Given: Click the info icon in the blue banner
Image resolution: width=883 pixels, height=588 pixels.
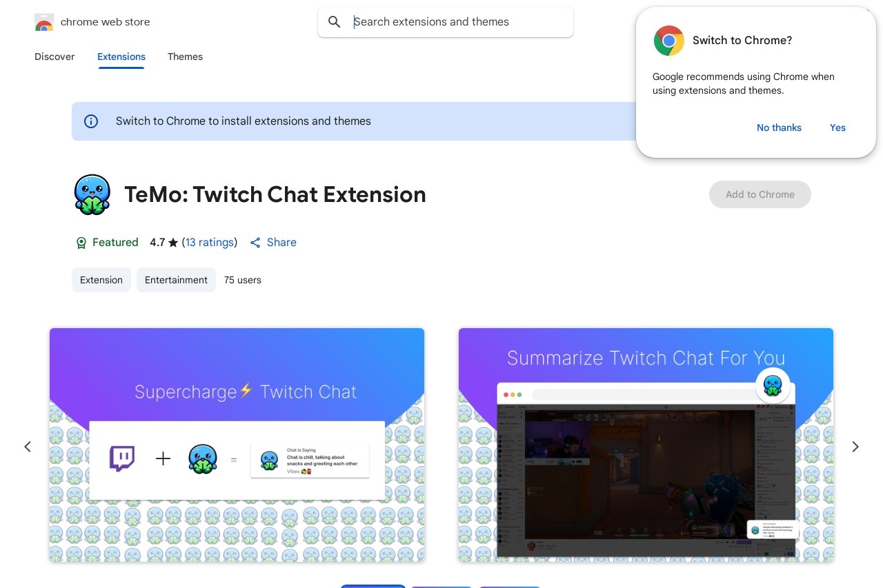Looking at the screenshot, I should (91, 121).
